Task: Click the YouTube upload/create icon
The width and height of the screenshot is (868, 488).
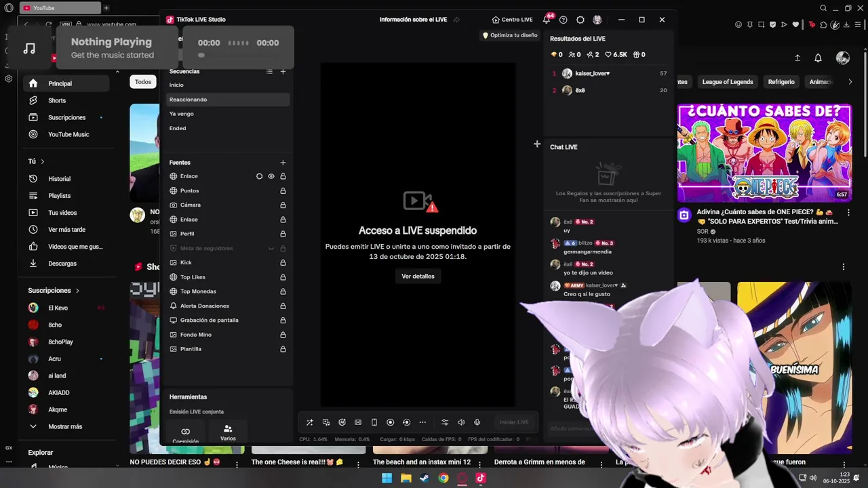Action: click(797, 58)
